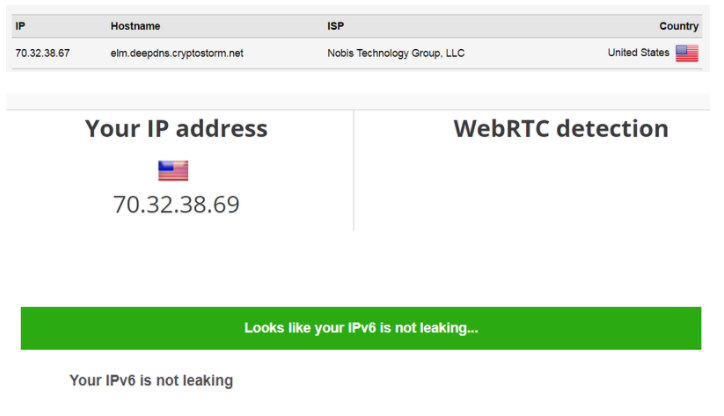The height and width of the screenshot is (416, 724).
Task: Click the US flag above IP 70.32.38.69
Action: (173, 170)
